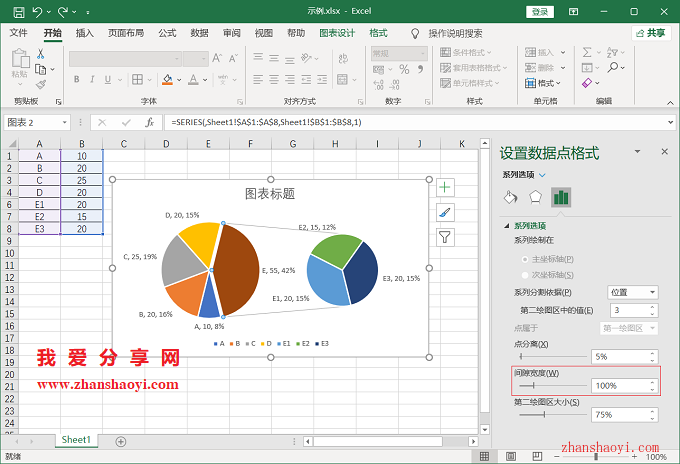Click the Sort and Filter icon

pos(612,52)
